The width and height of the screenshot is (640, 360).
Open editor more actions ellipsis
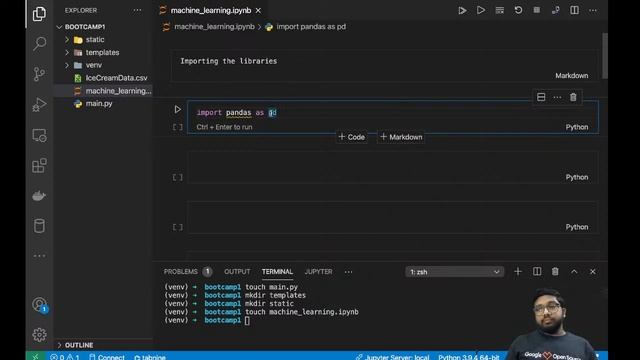[x=593, y=10]
